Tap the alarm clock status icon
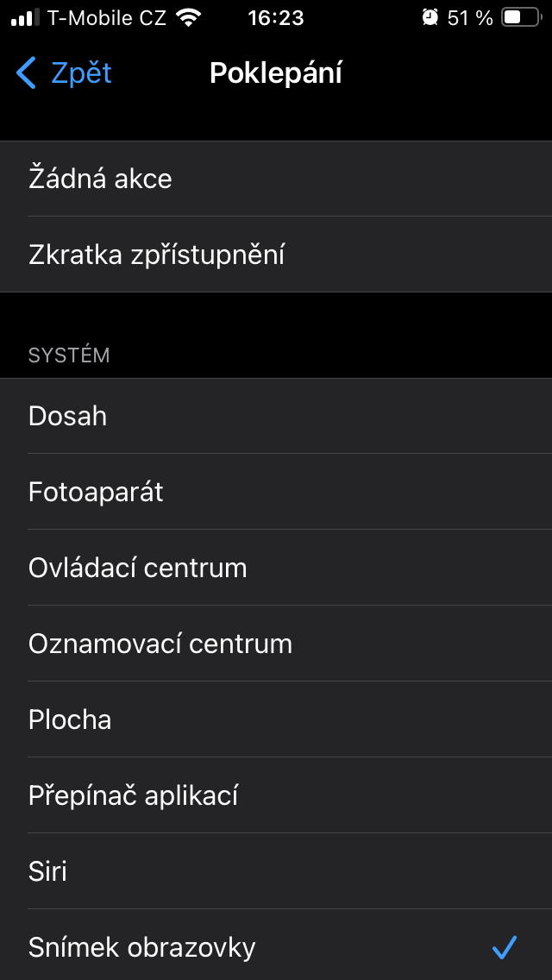 click(x=430, y=17)
